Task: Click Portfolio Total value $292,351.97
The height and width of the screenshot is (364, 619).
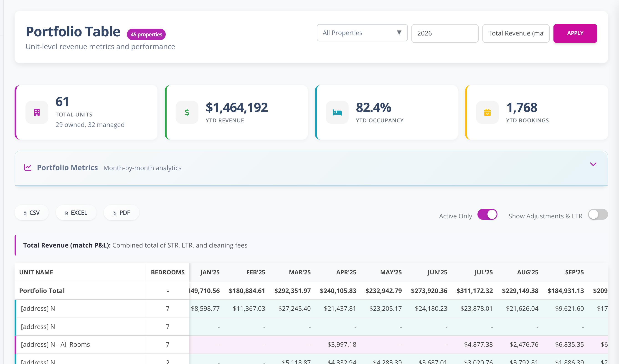Action: pyautogui.click(x=293, y=291)
